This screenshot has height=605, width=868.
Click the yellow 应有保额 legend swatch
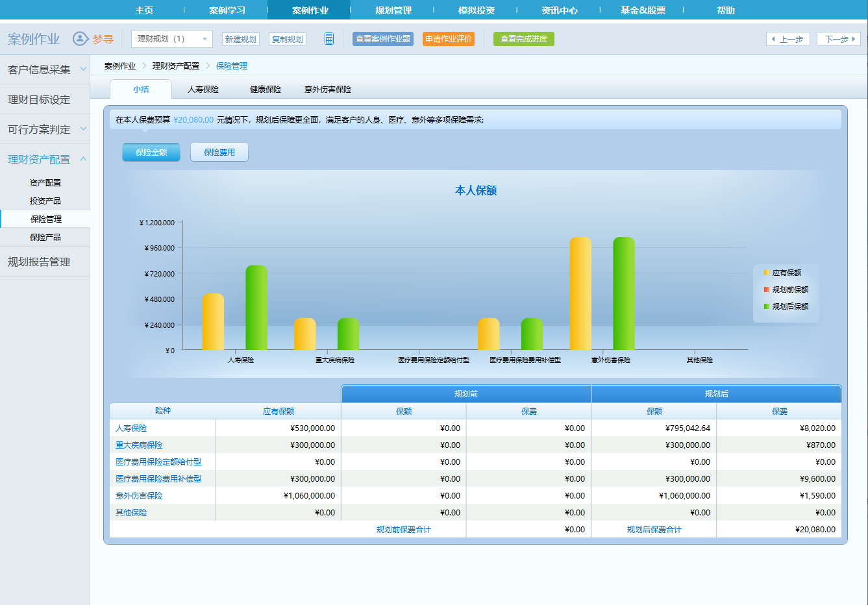click(x=767, y=273)
